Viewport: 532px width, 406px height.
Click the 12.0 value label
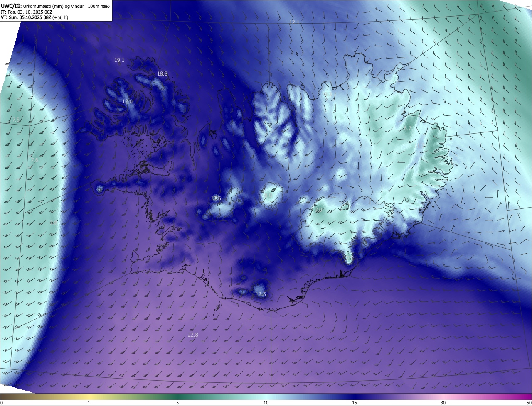[x=127, y=102]
